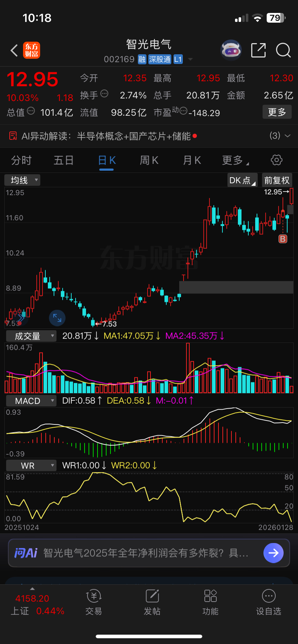This screenshot has height=644, width=298.
Task: Tap the red B buy marker
Action: click(283, 239)
